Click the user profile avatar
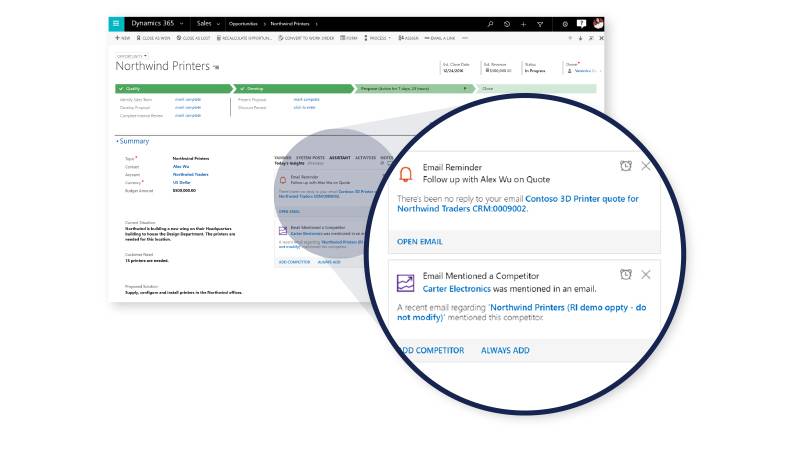 598,23
